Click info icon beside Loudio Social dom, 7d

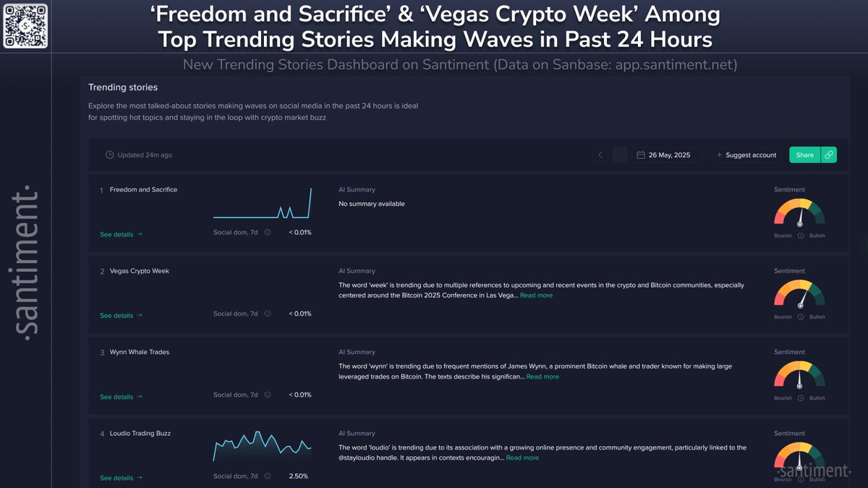click(x=268, y=476)
